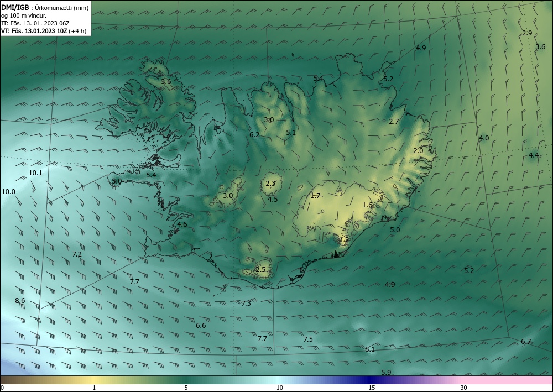Click the 8.1 value on the map
The width and height of the screenshot is (553, 392).
pos(369,349)
